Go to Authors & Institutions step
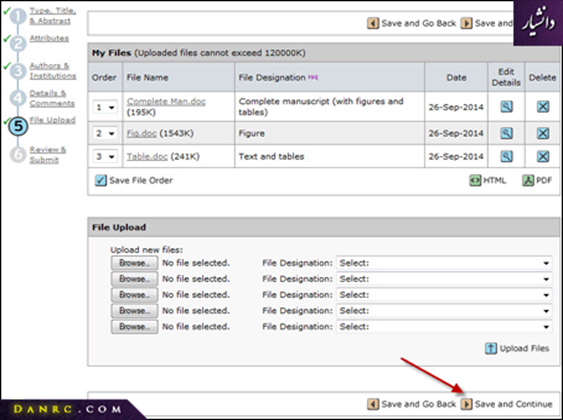The height and width of the screenshot is (420, 563). 52,71
